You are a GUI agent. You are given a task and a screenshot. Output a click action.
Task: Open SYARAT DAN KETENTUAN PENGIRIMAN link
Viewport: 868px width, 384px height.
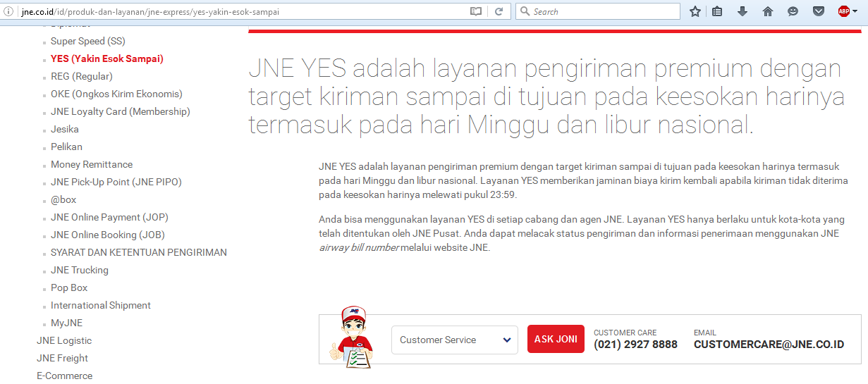coord(139,252)
